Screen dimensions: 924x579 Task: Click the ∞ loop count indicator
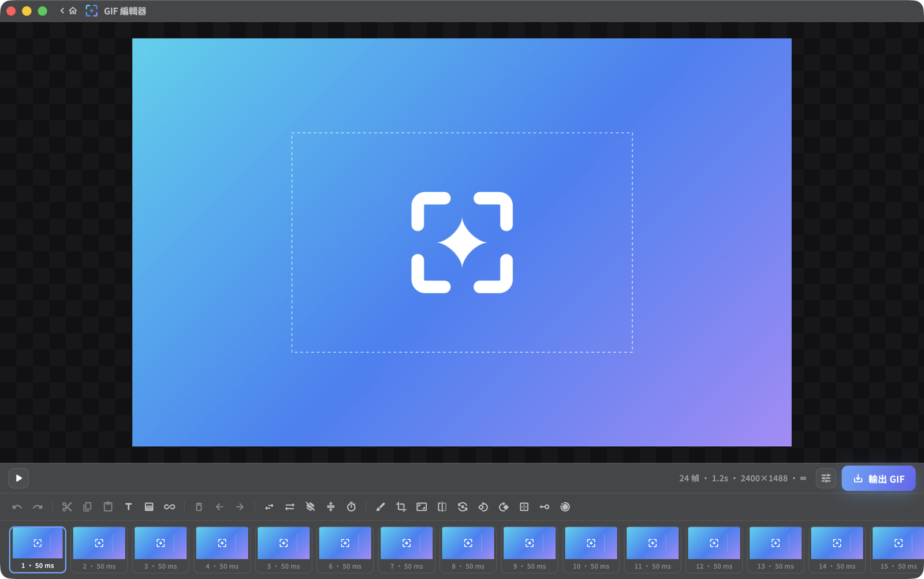[x=803, y=478]
